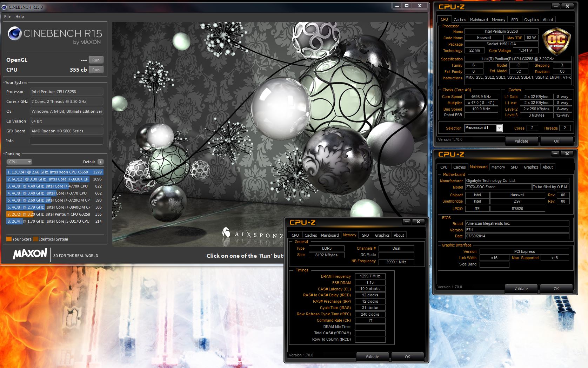Open Mainboard tab in top CPU-Z window
This screenshot has width=588, height=368.
tap(479, 20)
